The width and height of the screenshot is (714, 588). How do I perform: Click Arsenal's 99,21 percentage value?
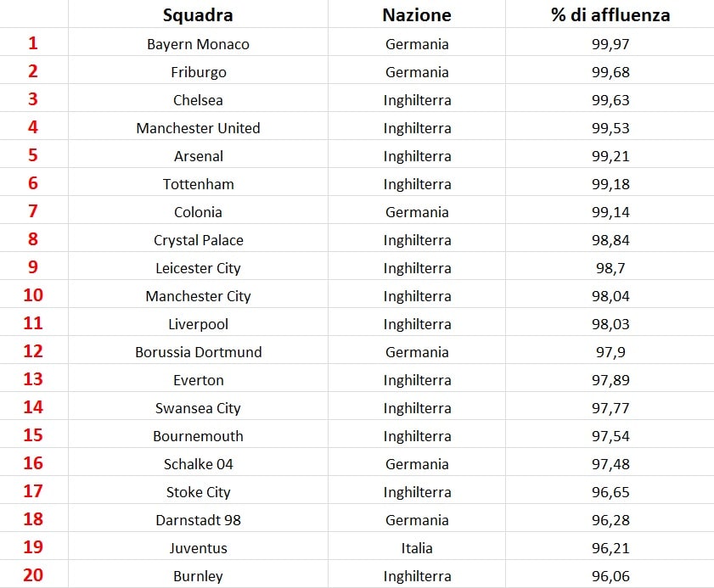click(x=610, y=156)
